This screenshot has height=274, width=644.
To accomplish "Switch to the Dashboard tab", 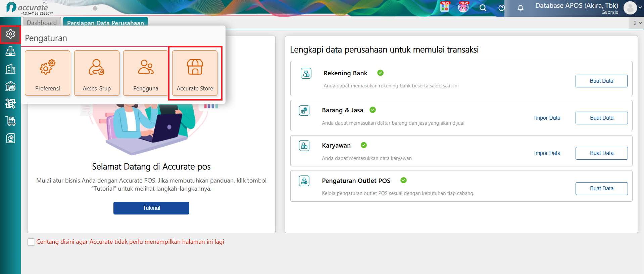I will pos(42,23).
